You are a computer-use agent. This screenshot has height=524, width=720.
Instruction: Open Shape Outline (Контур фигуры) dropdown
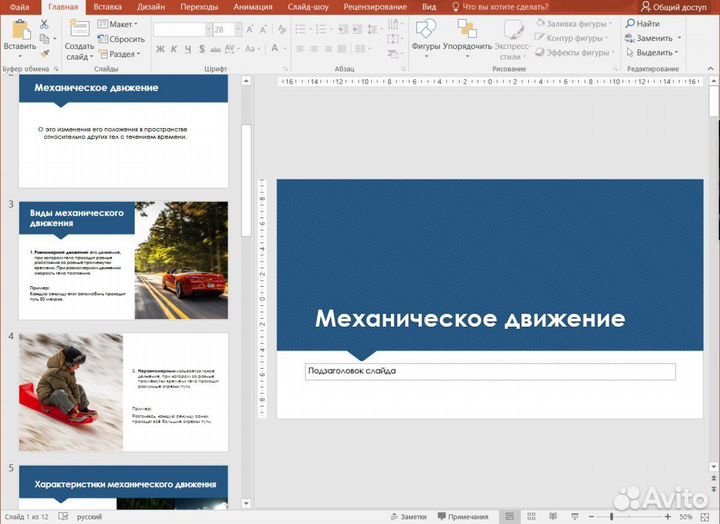click(x=572, y=38)
